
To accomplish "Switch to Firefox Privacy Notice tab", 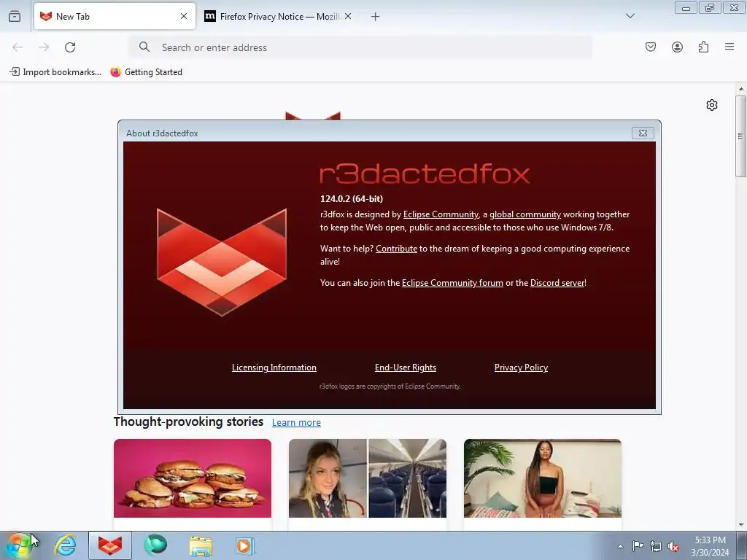I will (x=278, y=16).
